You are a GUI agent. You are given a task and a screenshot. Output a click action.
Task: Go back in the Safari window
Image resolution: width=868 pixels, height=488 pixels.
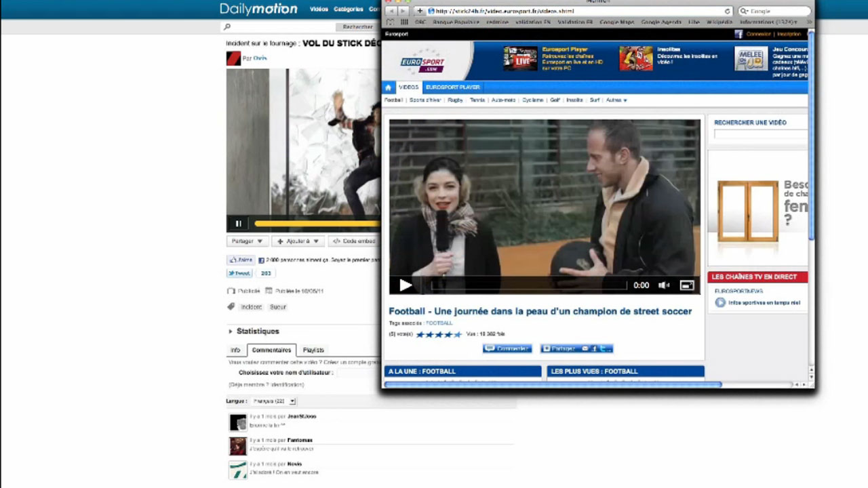point(391,11)
